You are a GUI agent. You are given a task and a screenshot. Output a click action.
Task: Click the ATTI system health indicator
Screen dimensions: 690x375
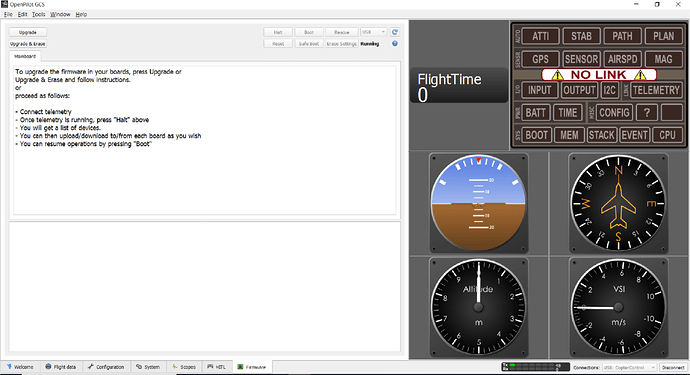[x=540, y=36]
